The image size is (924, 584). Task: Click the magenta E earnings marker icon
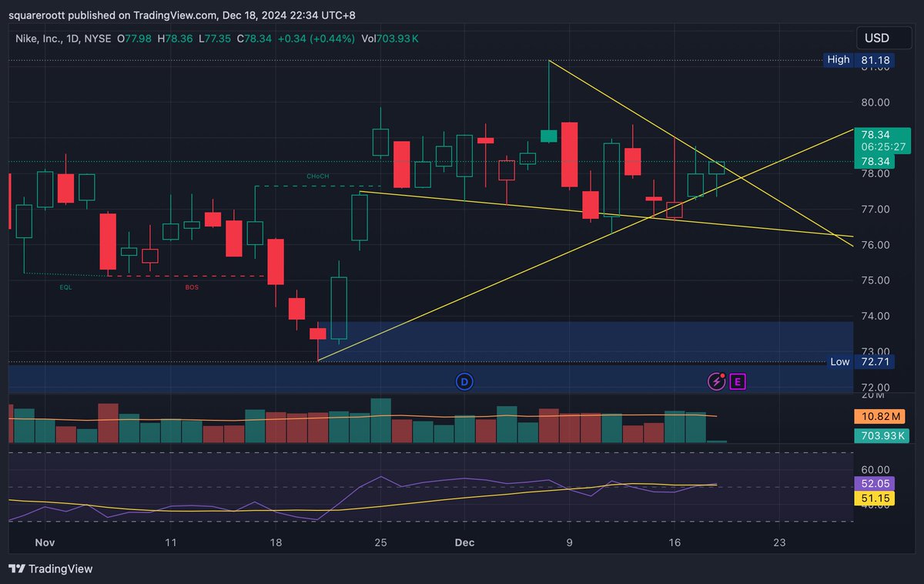coord(736,381)
